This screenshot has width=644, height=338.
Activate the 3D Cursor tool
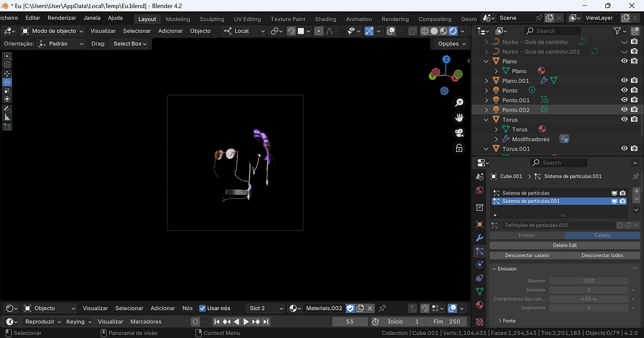(7, 65)
